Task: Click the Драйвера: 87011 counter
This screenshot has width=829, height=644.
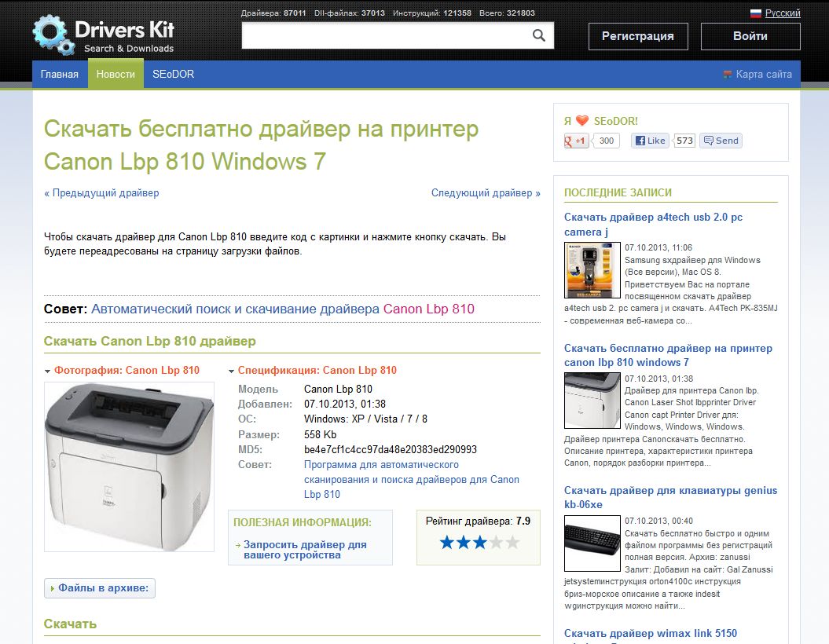Action: [273, 13]
